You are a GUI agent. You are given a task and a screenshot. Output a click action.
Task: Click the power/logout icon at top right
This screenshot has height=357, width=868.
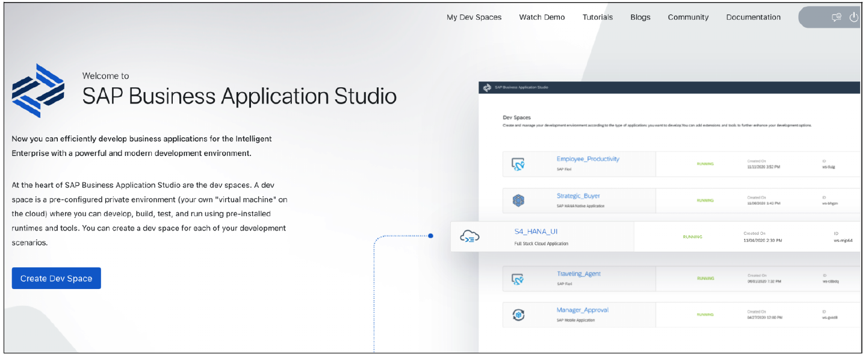tap(854, 17)
